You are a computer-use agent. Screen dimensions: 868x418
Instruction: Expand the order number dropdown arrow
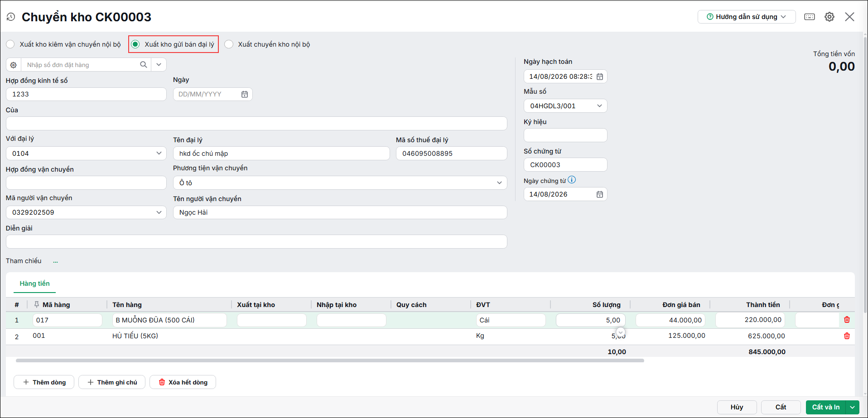(159, 65)
